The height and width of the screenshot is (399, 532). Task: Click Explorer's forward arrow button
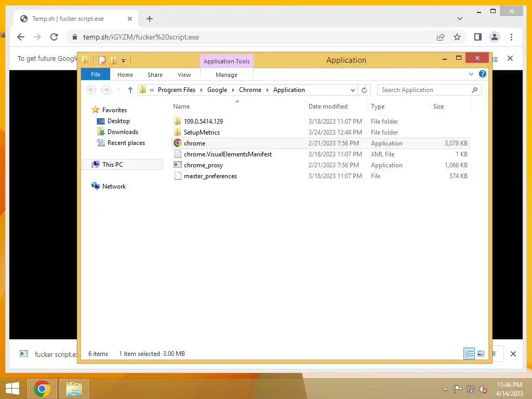tap(106, 90)
